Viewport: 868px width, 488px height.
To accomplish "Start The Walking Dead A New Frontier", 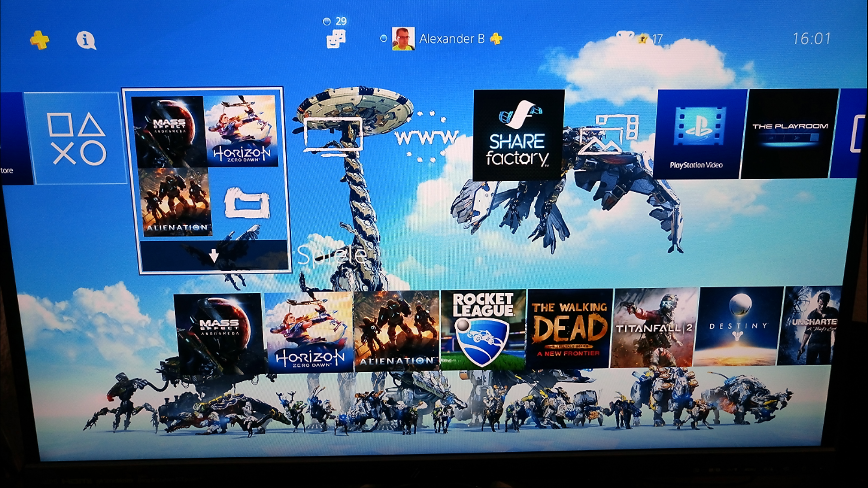I will (x=570, y=329).
